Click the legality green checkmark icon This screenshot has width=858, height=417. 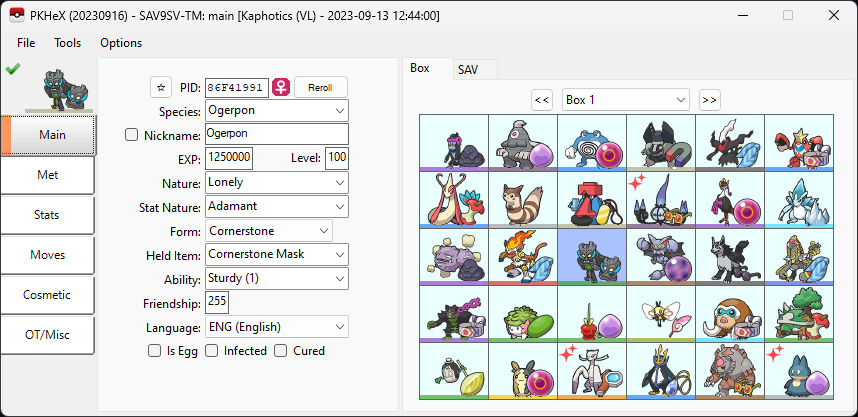[13, 69]
